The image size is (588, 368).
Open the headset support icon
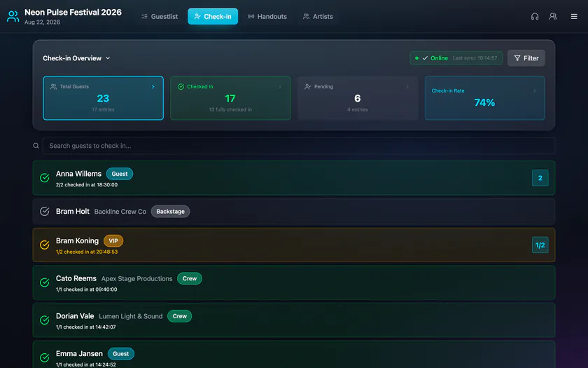point(535,17)
